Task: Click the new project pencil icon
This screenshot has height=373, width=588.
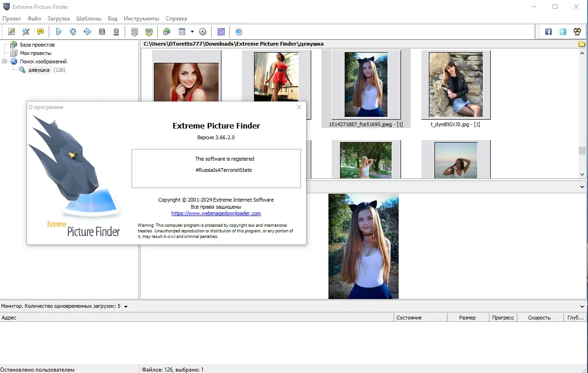Action: click(12, 32)
